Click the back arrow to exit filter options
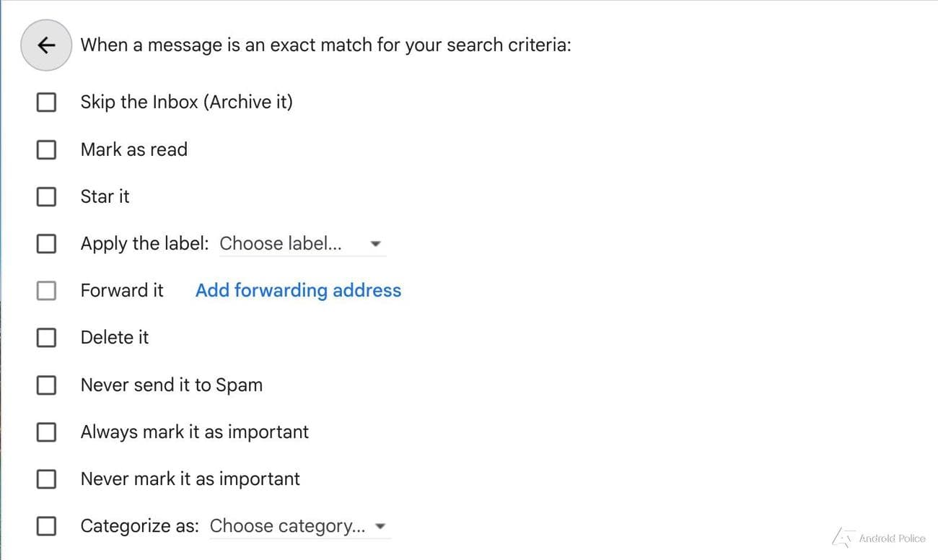 tap(45, 45)
